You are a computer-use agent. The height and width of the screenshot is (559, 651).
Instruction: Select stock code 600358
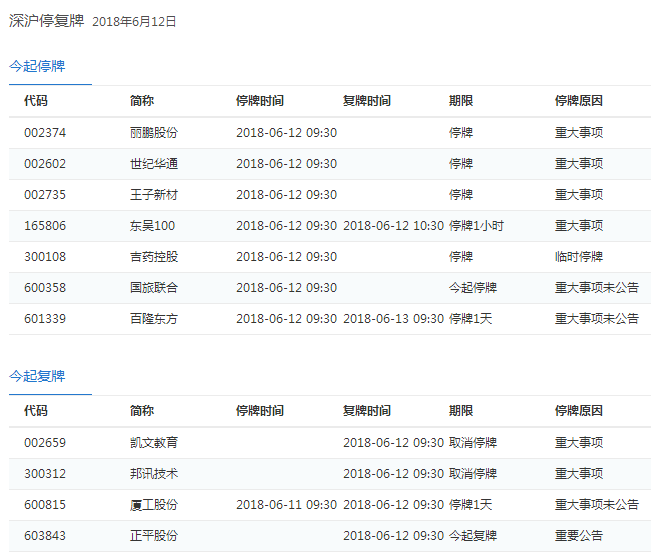45,288
